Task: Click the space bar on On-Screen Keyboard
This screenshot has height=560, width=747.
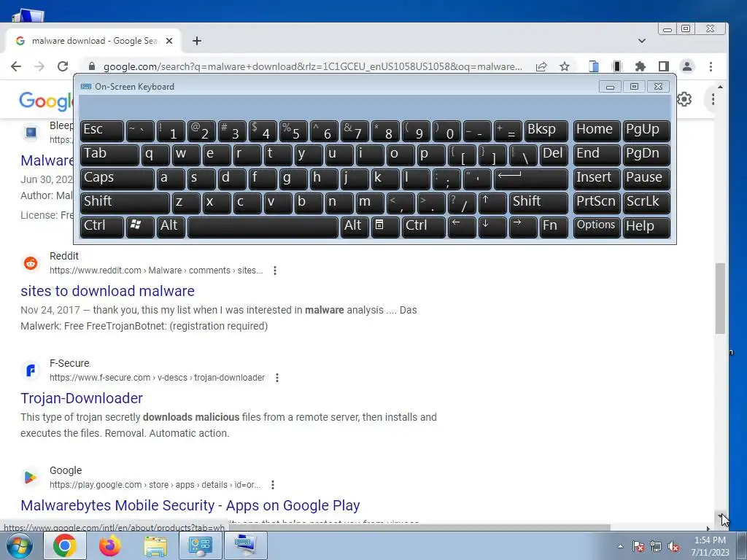Action: 263,227
